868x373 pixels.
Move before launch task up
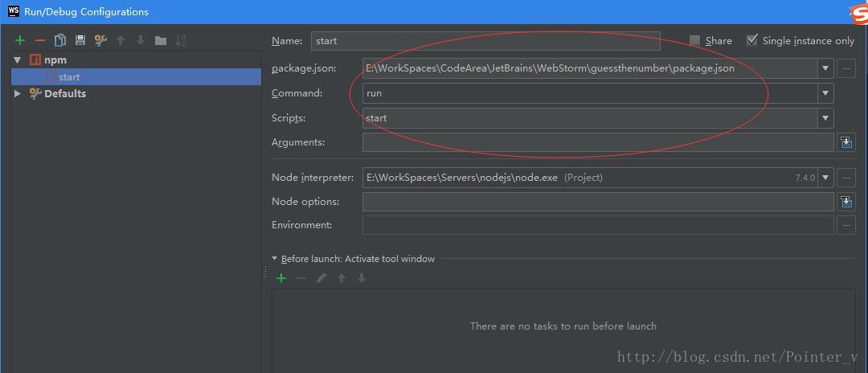coord(342,278)
